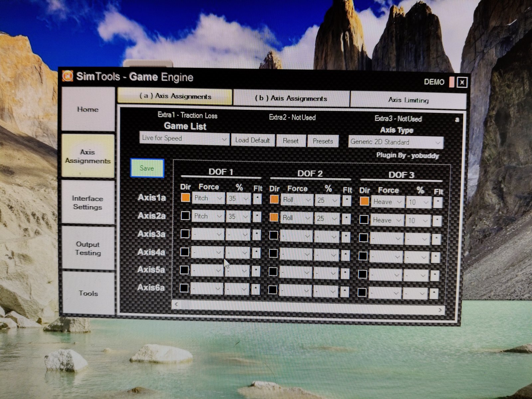Toggle Dir box for Axis3a DOF 3
This screenshot has height=399, width=532.
pos(363,238)
